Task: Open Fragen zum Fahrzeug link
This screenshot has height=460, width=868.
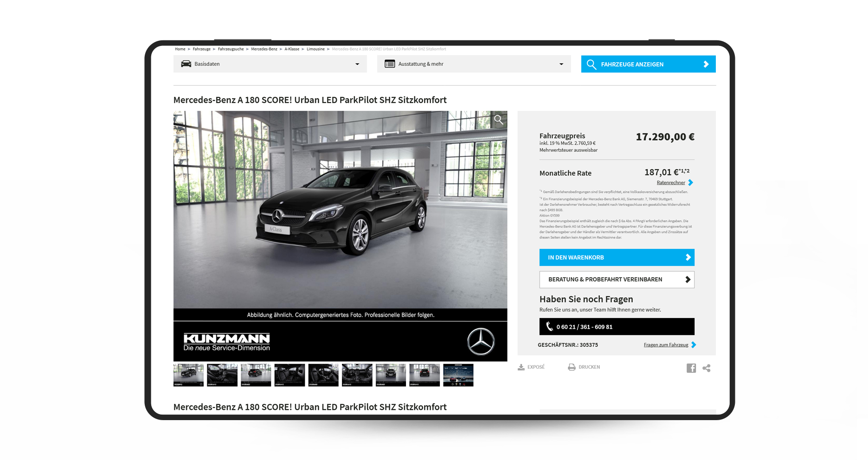Action: point(666,345)
